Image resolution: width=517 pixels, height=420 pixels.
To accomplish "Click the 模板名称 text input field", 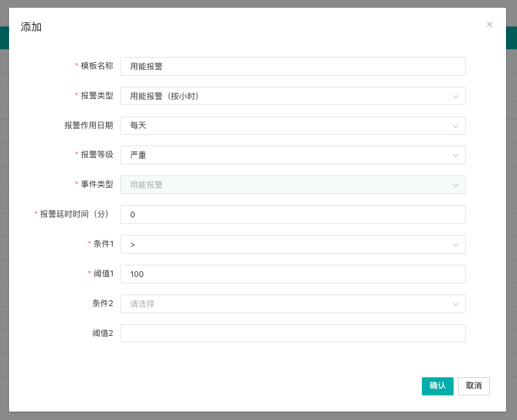I will click(292, 67).
